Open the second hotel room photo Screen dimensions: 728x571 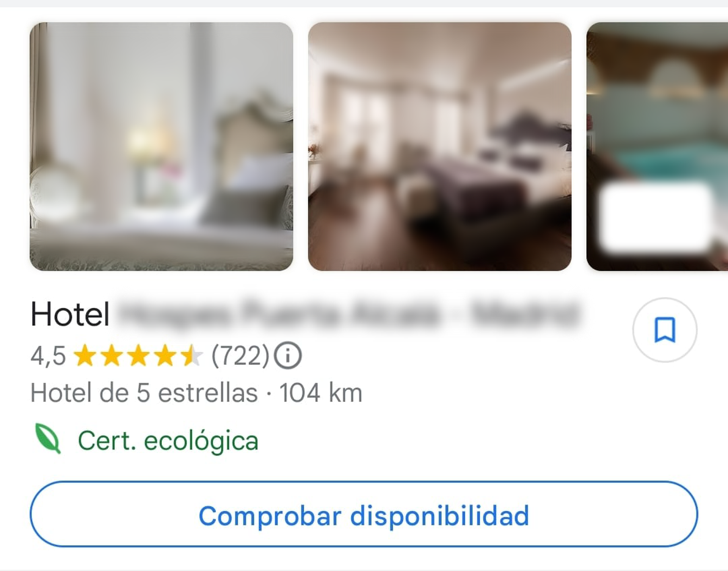tap(440, 146)
